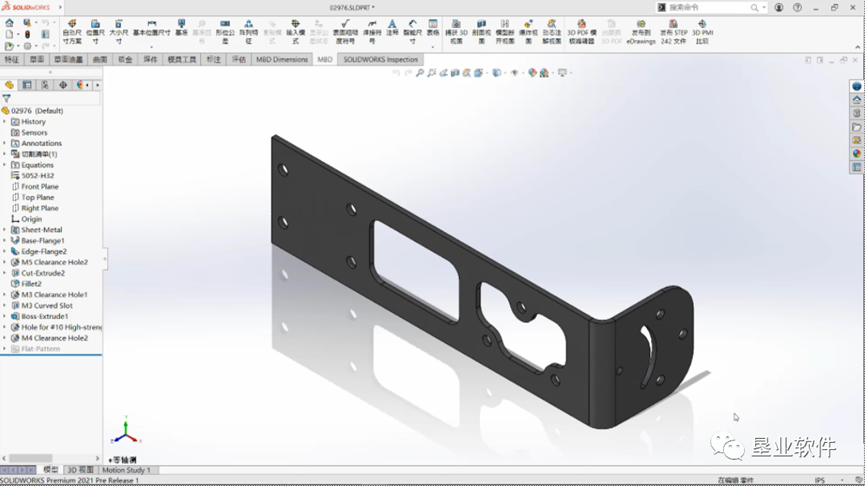Select Front Plane in the feature tree
The width and height of the screenshot is (865, 486).
40,187
